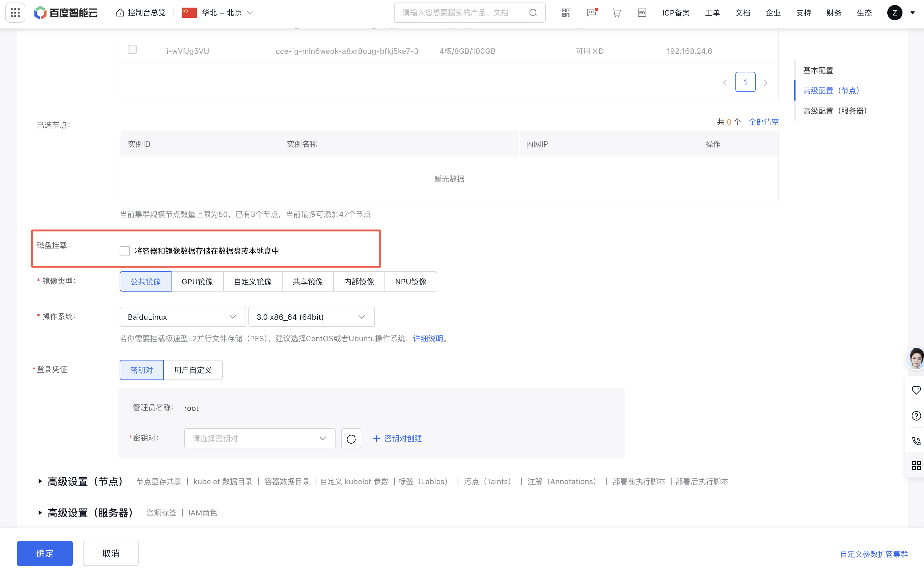Click the phone contact icon
The height and width of the screenshot is (573, 924).
point(916,441)
